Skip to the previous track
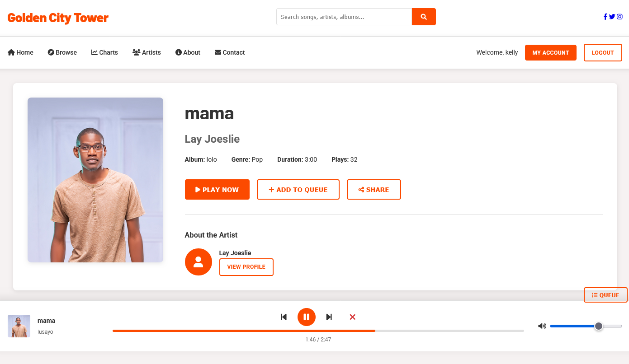629x364 pixels. pos(284,317)
